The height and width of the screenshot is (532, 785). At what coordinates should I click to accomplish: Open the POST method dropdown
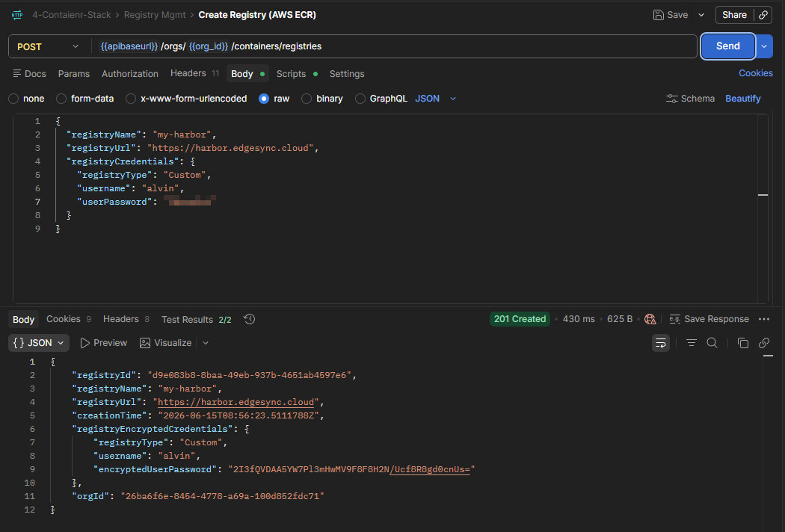(x=48, y=46)
